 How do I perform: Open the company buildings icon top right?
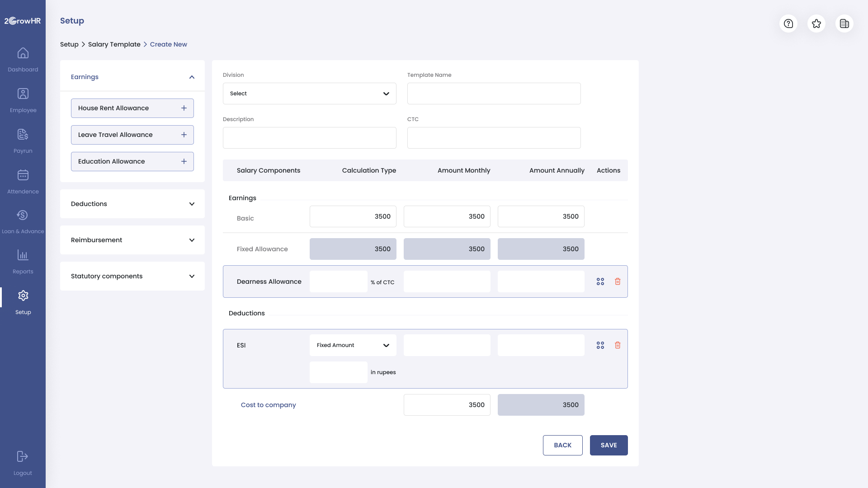point(844,23)
